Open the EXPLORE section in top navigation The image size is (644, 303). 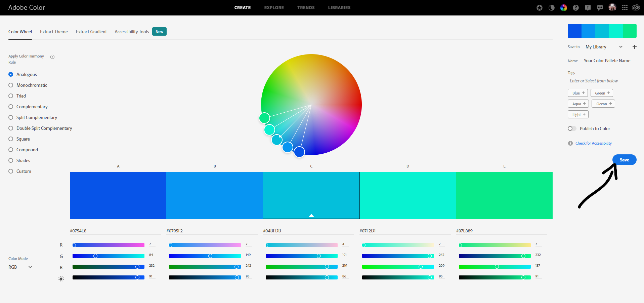pyautogui.click(x=274, y=7)
